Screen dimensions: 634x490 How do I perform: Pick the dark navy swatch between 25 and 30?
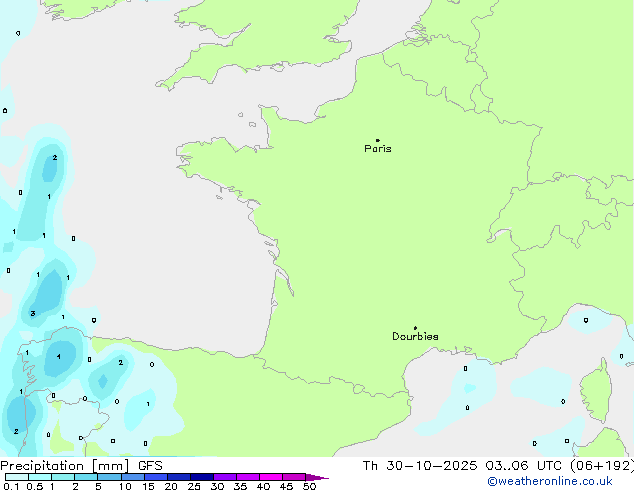click(202, 477)
